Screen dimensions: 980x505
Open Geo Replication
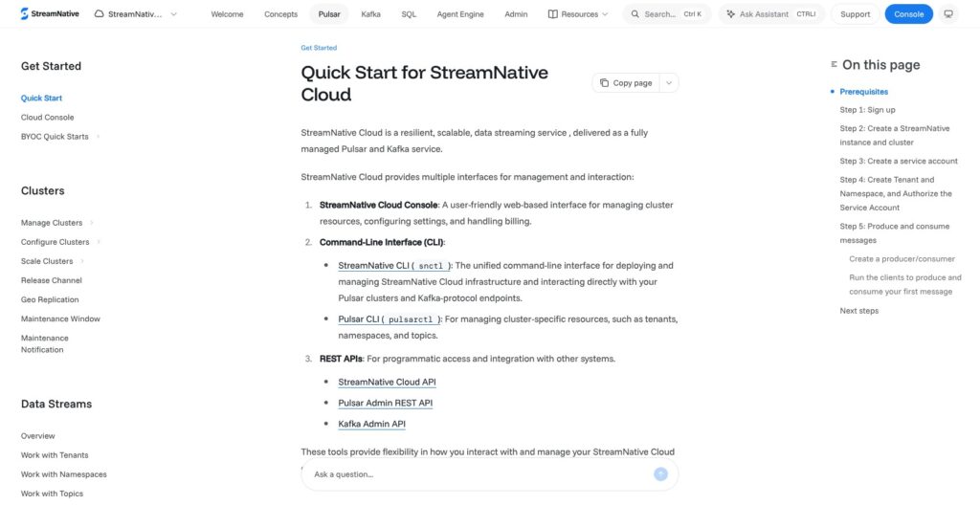pyautogui.click(x=50, y=300)
